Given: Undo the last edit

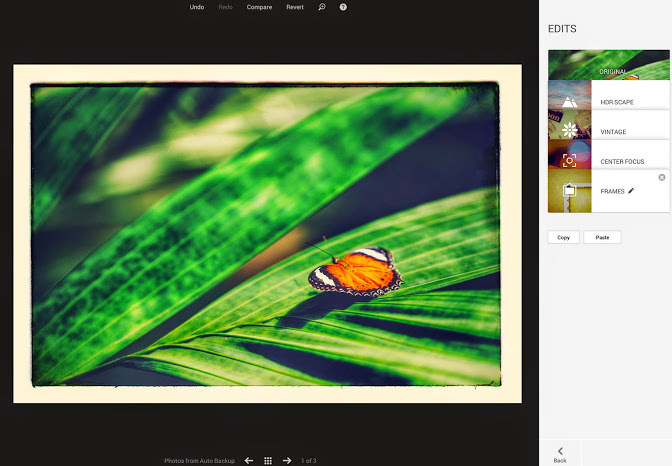Looking at the screenshot, I should [197, 7].
